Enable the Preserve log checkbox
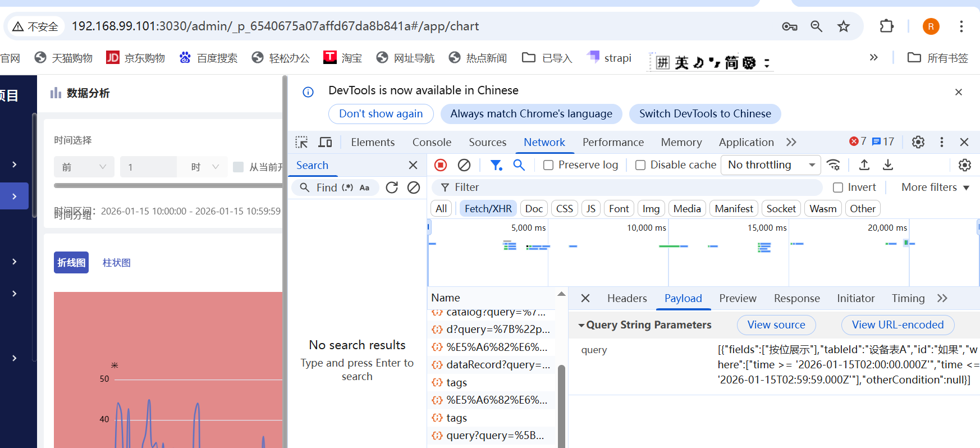Viewport: 980px width, 448px height. (x=548, y=165)
